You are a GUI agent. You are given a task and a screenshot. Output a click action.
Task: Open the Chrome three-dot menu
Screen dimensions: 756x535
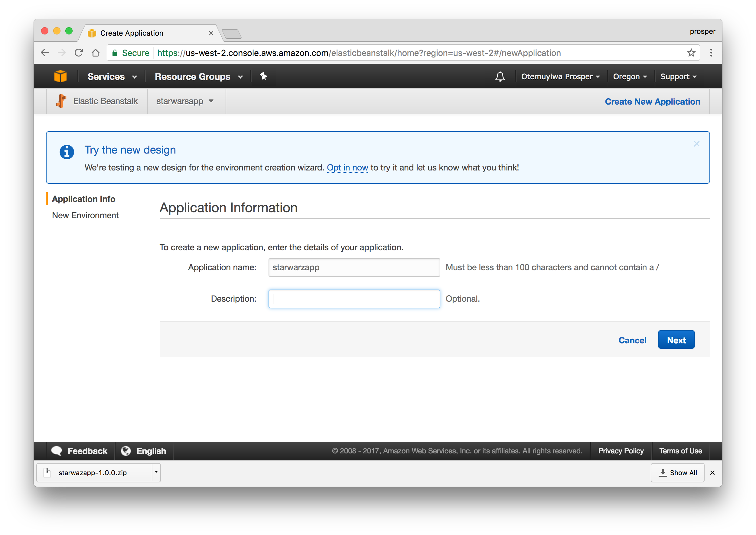click(x=711, y=53)
